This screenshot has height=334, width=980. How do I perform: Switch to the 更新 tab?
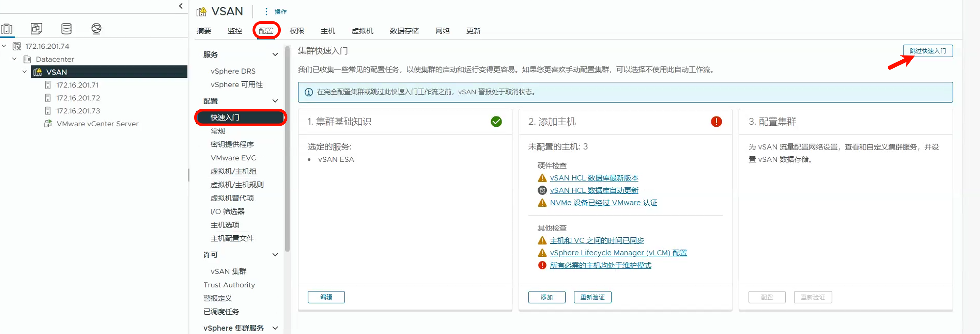point(474,31)
